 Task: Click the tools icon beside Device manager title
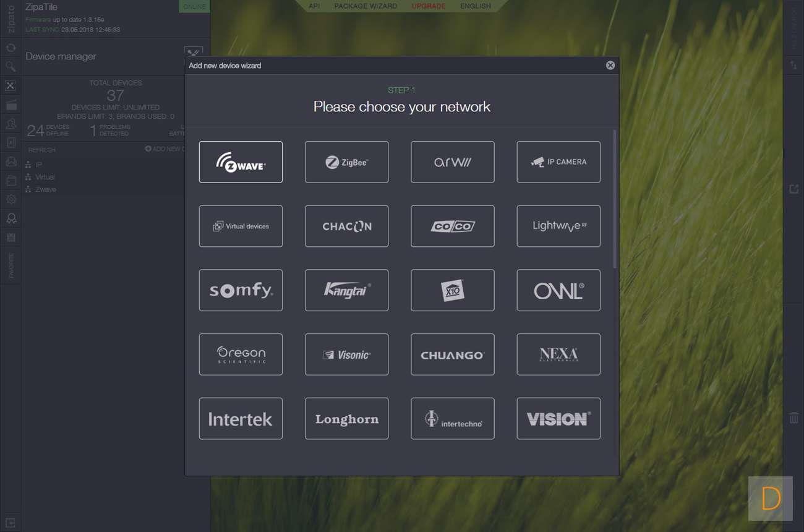tap(193, 53)
